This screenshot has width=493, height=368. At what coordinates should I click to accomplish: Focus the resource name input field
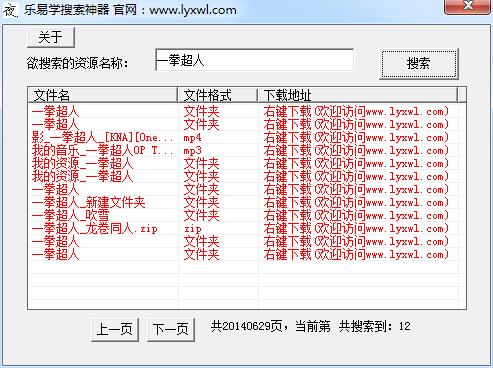tap(254, 60)
